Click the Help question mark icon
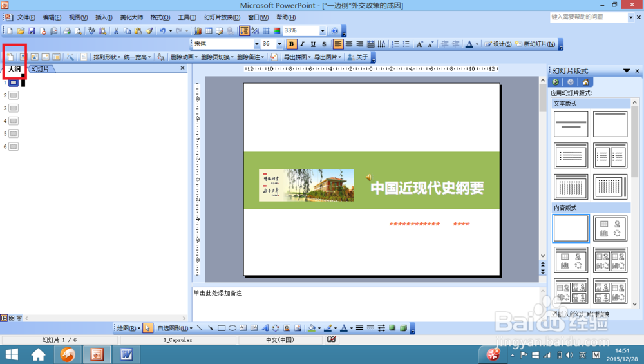Viewport: 644px width, 364px height. (x=335, y=31)
